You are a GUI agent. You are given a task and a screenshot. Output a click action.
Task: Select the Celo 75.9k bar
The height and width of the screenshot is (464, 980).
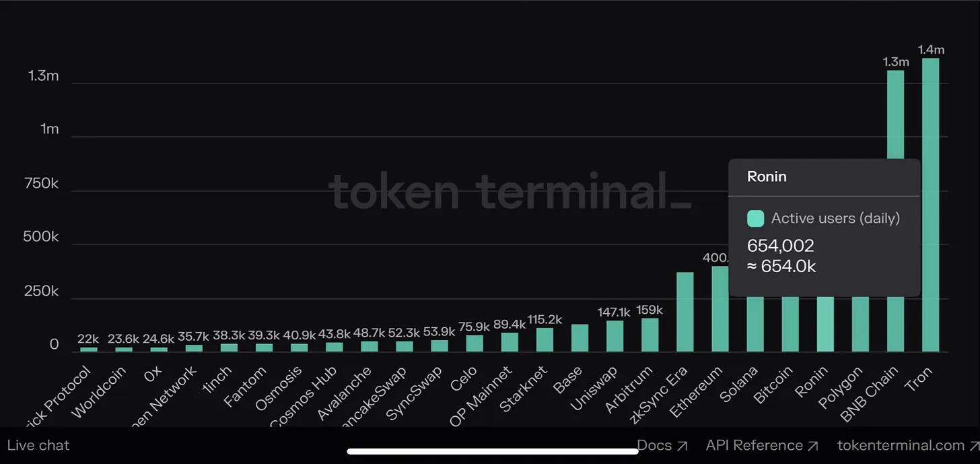tap(475, 343)
